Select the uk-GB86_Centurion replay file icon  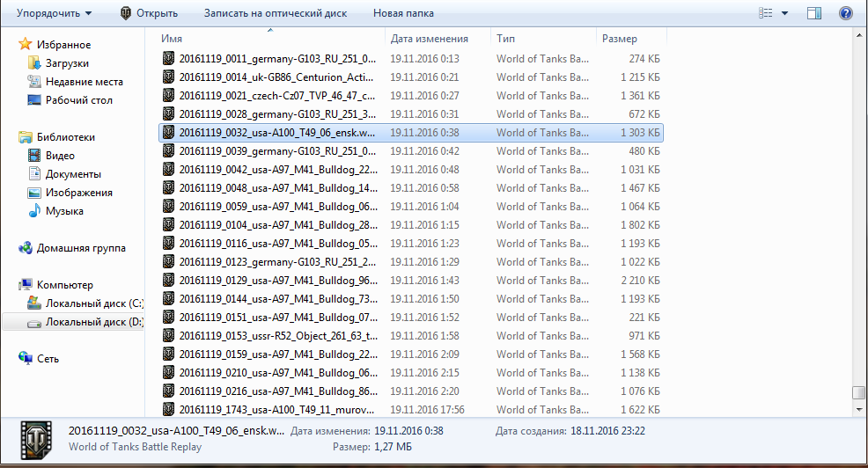[169, 77]
